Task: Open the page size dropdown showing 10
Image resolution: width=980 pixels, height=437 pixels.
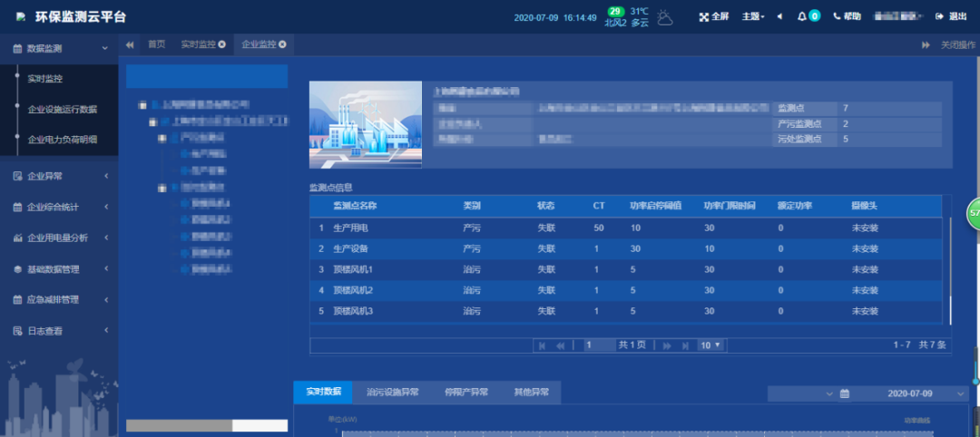Action: (x=710, y=345)
